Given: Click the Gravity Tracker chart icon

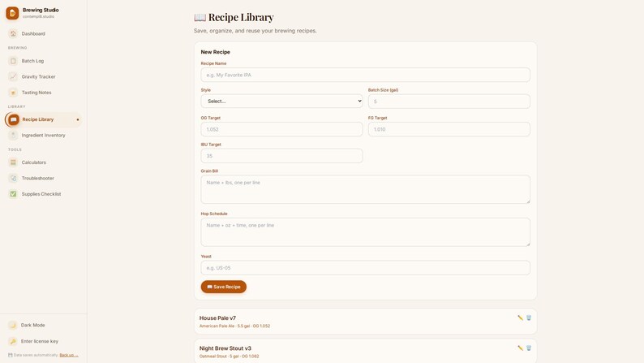Looking at the screenshot, I should pos(13,77).
